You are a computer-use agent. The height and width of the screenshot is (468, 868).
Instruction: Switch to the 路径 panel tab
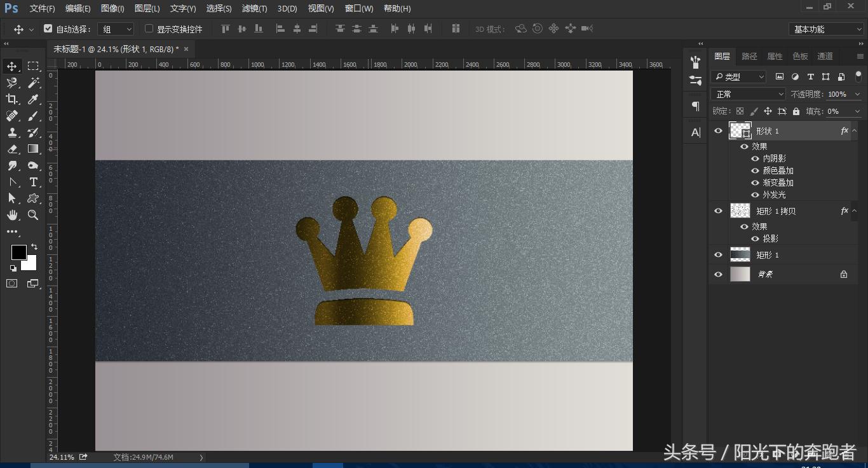[750, 56]
